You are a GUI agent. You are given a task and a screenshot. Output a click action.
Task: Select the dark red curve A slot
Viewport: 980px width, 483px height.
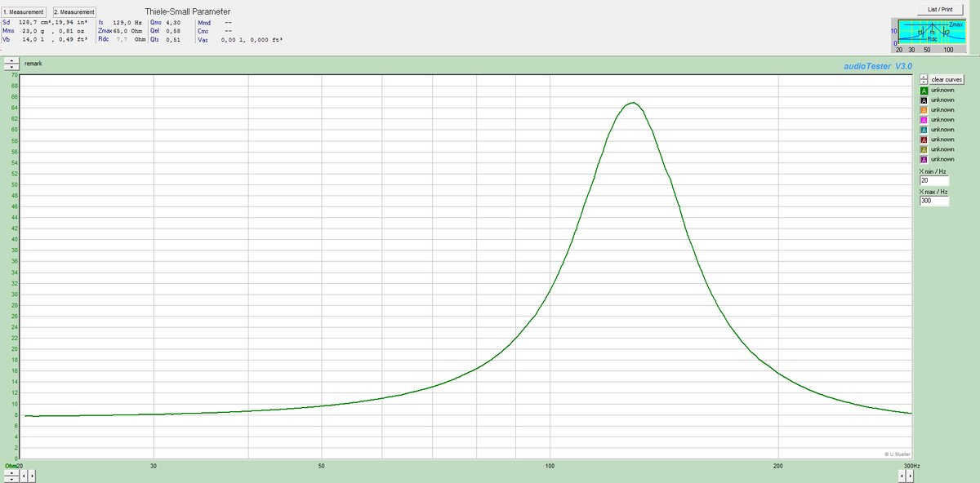pyautogui.click(x=924, y=140)
